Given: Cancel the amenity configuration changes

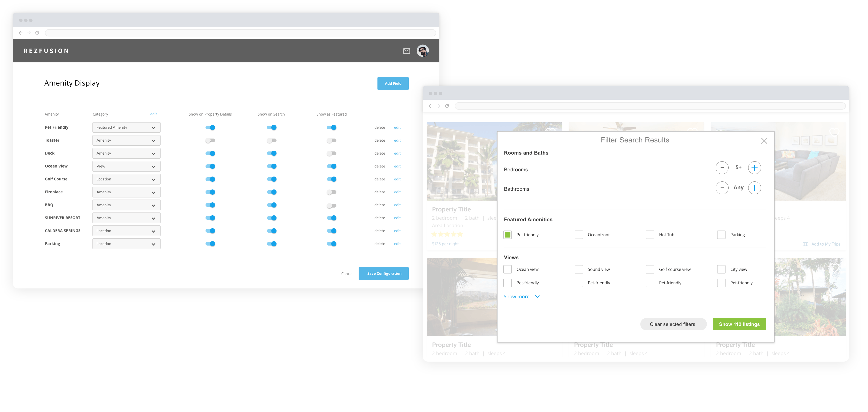Looking at the screenshot, I should pyautogui.click(x=347, y=274).
